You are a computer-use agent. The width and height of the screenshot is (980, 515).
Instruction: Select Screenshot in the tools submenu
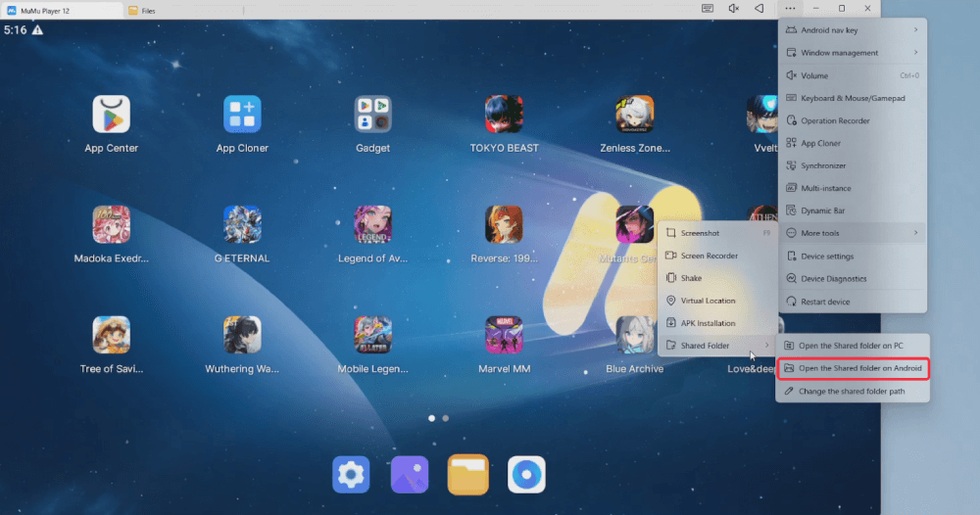[x=717, y=233]
